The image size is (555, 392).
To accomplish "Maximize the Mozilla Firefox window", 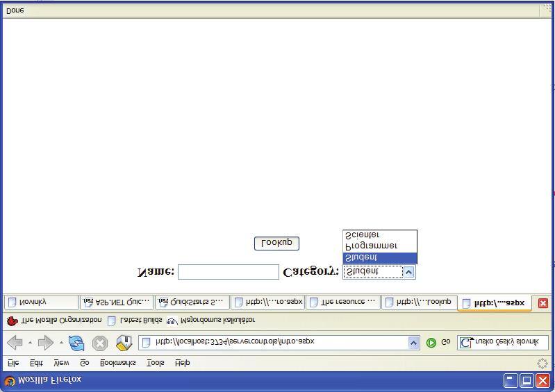I will [x=527, y=381].
